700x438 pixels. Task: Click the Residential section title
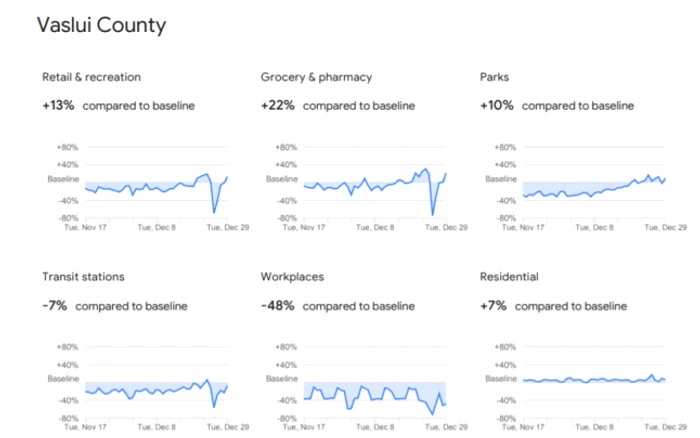509,277
